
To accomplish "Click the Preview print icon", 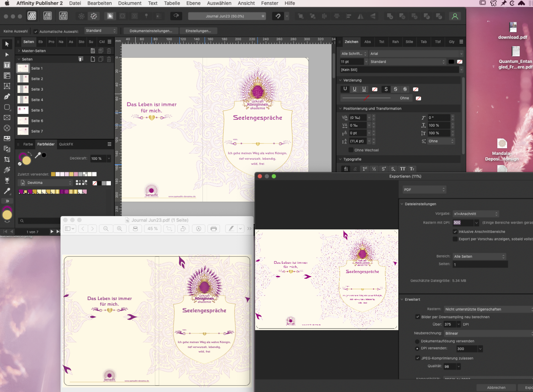I will tap(214, 229).
